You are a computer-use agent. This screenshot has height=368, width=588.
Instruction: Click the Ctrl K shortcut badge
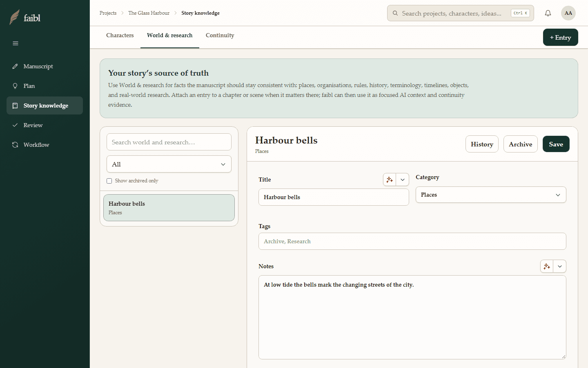(520, 13)
